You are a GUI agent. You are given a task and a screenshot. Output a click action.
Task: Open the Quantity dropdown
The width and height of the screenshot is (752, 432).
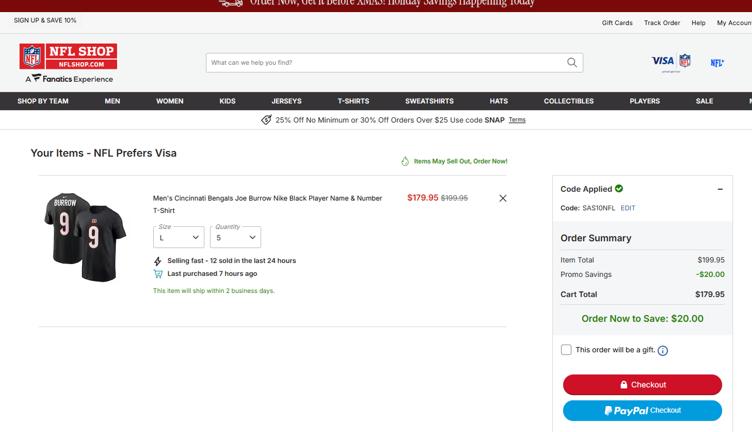point(235,237)
